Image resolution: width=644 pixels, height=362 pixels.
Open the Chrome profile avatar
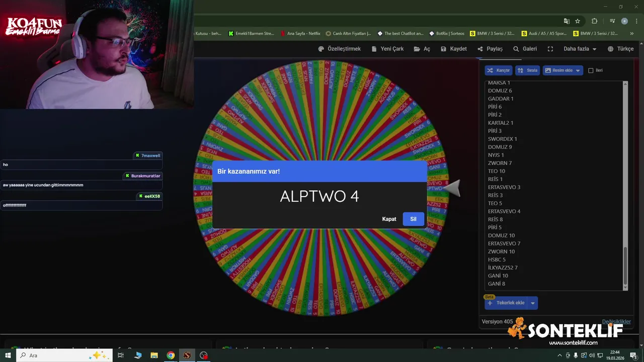click(x=624, y=21)
